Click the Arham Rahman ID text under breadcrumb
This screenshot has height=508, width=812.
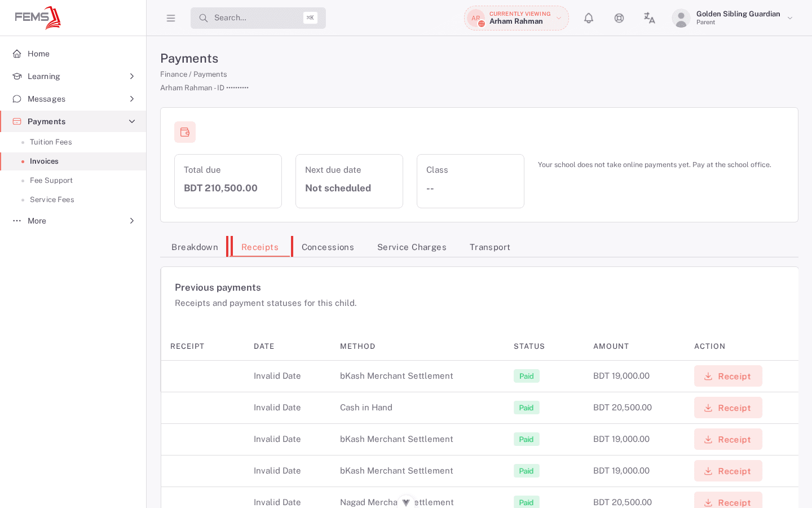click(x=204, y=88)
